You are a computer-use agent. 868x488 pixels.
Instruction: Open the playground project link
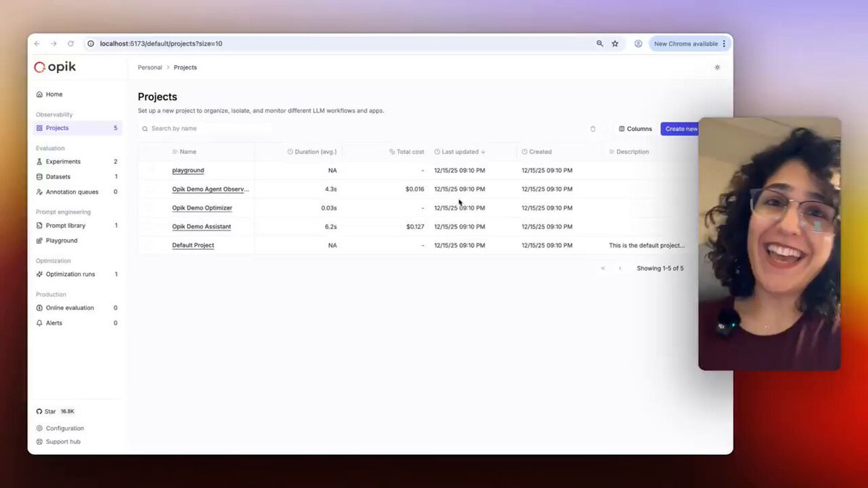(188, 171)
